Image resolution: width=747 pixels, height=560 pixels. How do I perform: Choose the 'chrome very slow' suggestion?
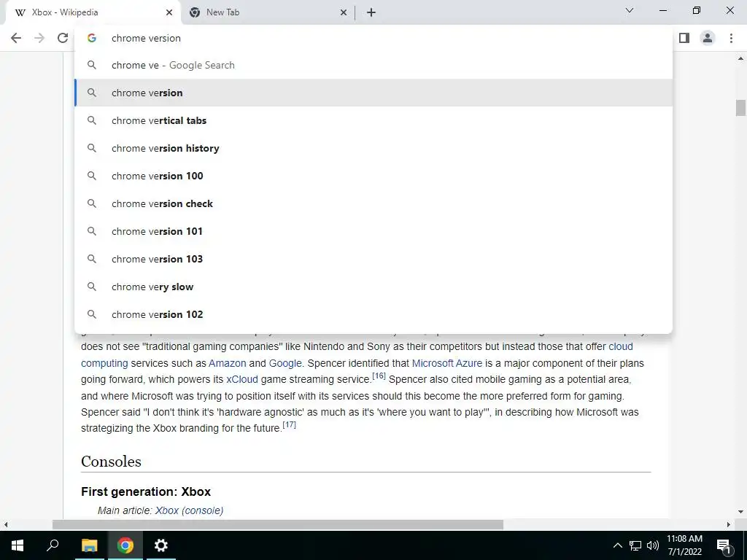373,287
